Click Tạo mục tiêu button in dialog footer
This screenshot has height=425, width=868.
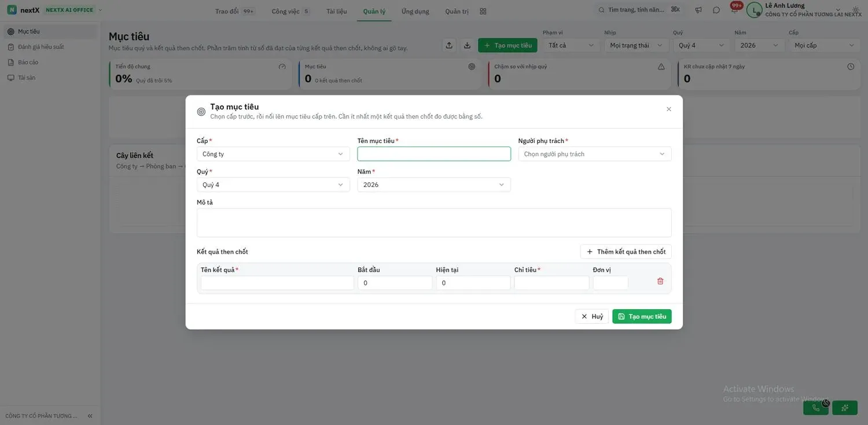(x=642, y=316)
